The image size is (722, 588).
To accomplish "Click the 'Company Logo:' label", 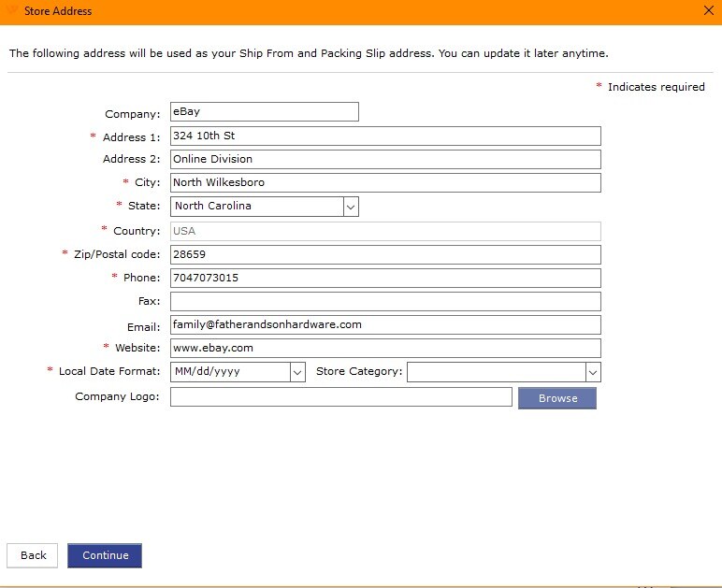I will point(117,396).
